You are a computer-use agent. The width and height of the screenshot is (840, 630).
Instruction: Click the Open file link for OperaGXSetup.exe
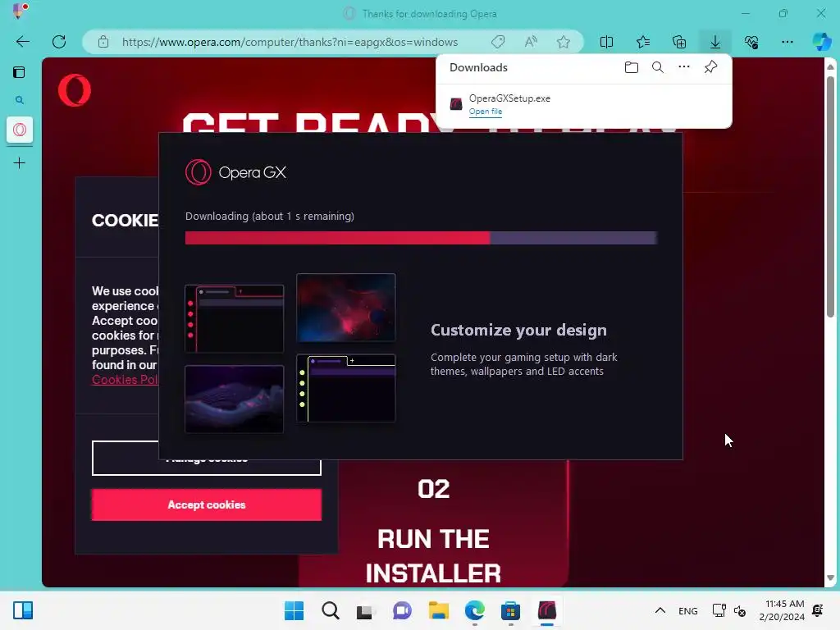pyautogui.click(x=486, y=112)
